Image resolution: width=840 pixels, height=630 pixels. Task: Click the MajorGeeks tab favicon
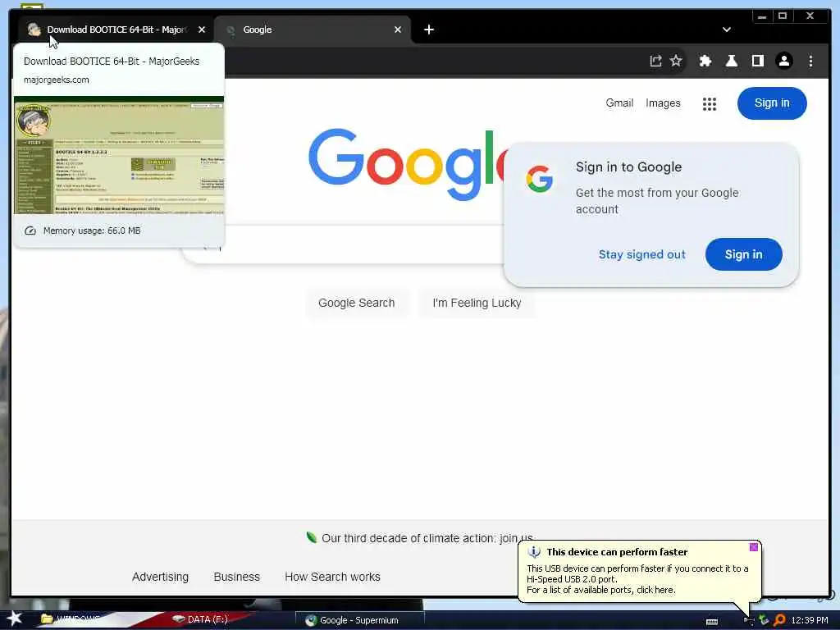click(x=34, y=30)
